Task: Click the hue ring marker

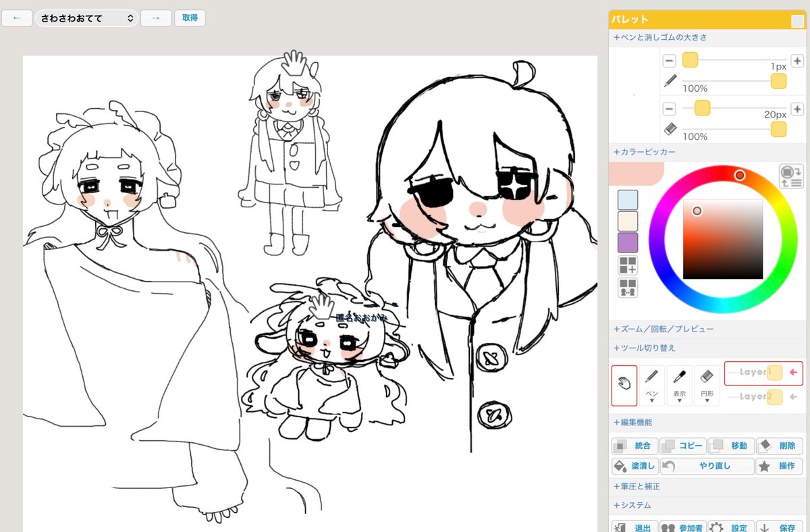Action: tap(740, 175)
